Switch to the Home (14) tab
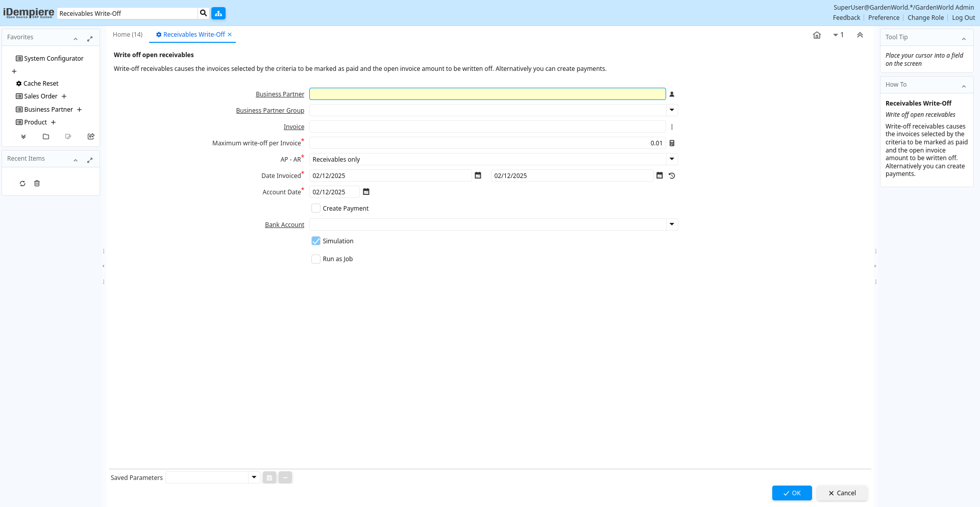Viewport: 980px width, 507px height. click(128, 35)
